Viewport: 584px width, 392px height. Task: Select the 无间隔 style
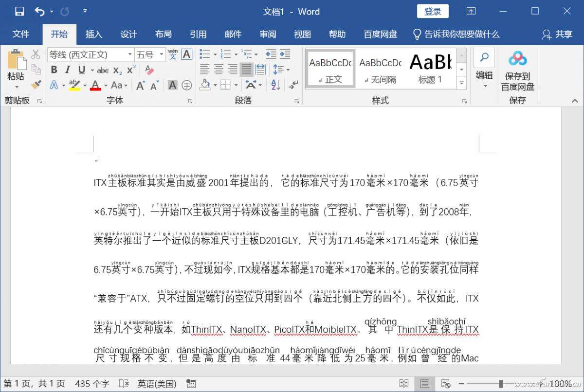click(381, 68)
